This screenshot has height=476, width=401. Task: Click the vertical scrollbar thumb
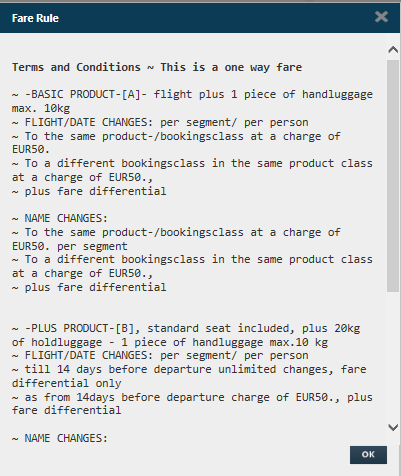click(x=393, y=176)
